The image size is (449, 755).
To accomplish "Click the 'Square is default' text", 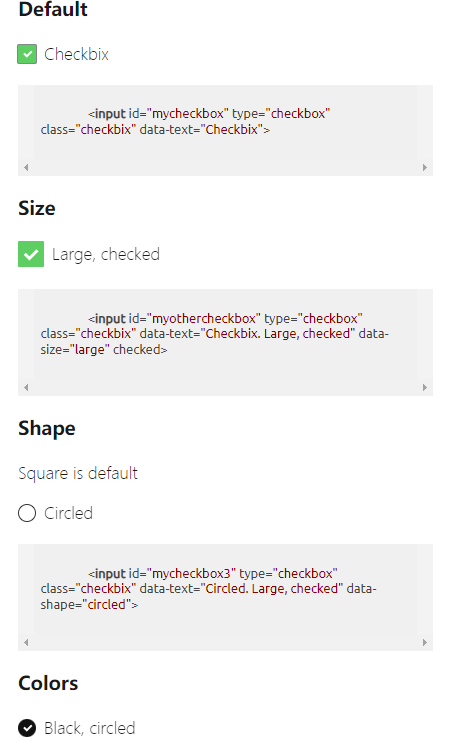I will point(78,473).
